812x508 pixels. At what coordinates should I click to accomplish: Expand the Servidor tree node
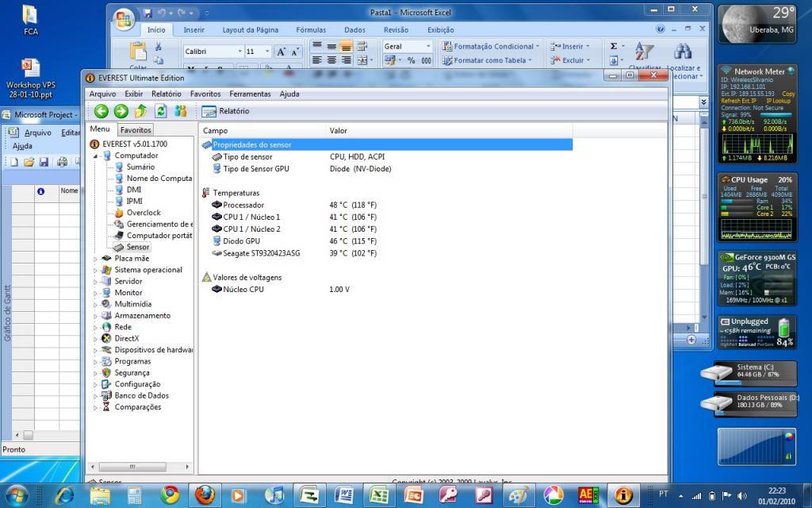coord(95,282)
